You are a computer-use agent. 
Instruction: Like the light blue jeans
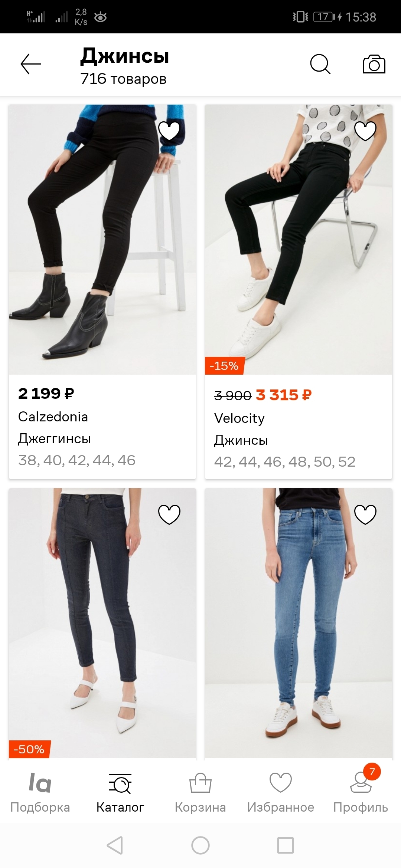[365, 514]
